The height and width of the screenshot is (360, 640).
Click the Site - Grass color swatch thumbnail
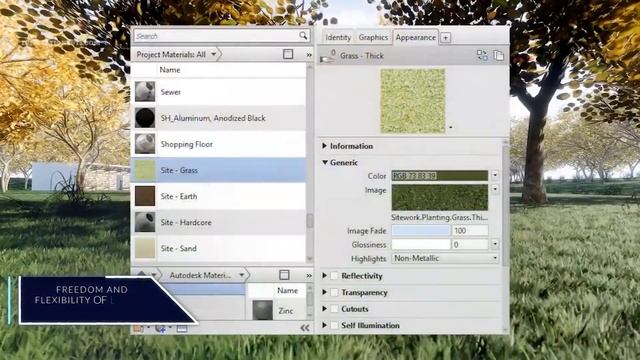coord(145,170)
